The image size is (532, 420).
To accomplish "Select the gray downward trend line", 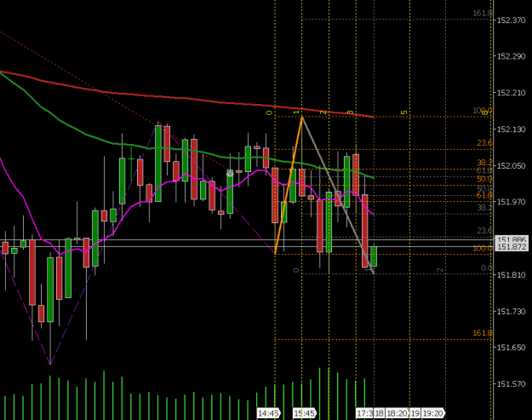I will coord(338,195).
